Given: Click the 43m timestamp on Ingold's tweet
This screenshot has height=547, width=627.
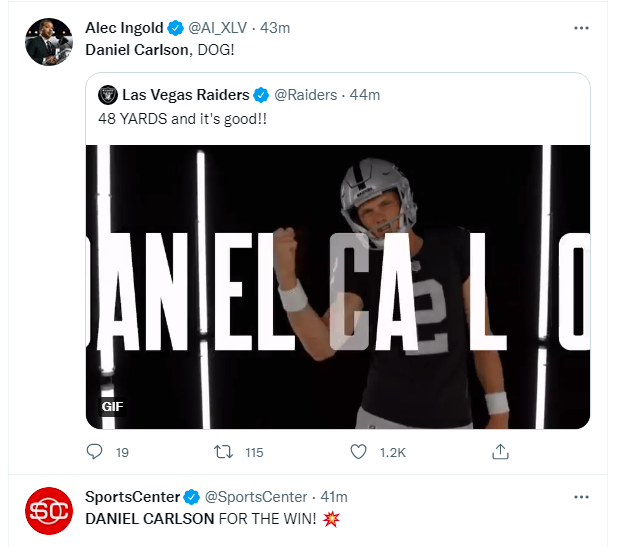Looking at the screenshot, I should (x=275, y=28).
